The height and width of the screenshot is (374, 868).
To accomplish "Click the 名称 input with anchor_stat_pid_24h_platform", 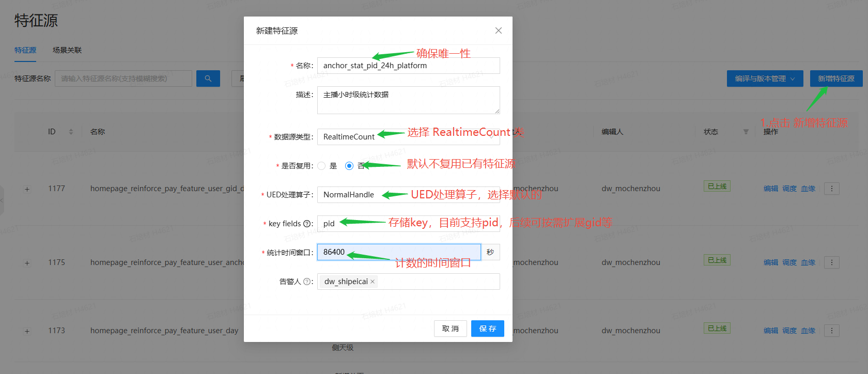I will click(x=408, y=66).
